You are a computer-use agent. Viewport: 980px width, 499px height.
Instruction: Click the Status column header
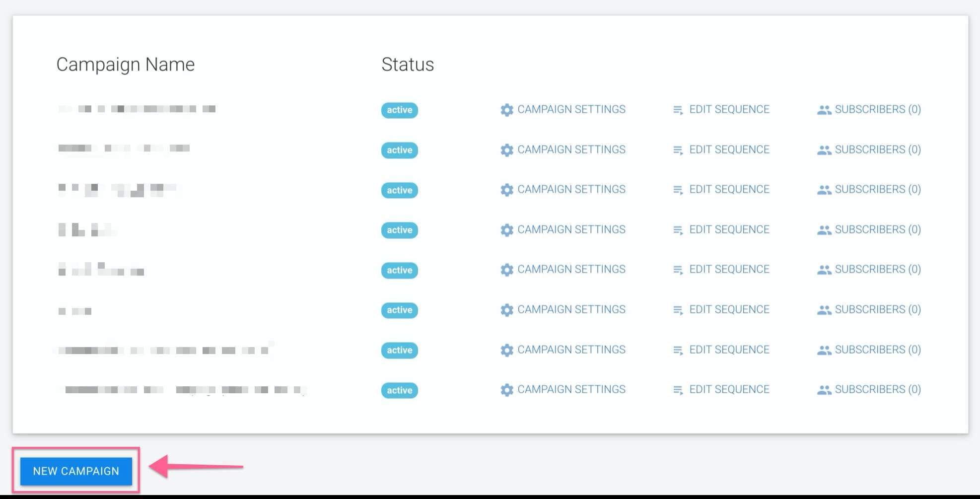tap(408, 64)
